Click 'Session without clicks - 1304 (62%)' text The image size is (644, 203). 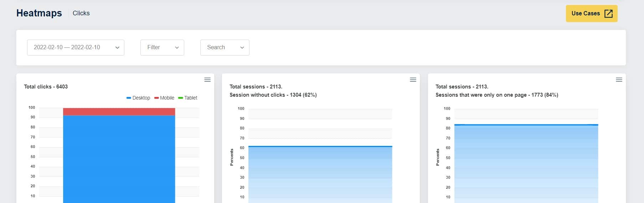[x=273, y=95]
